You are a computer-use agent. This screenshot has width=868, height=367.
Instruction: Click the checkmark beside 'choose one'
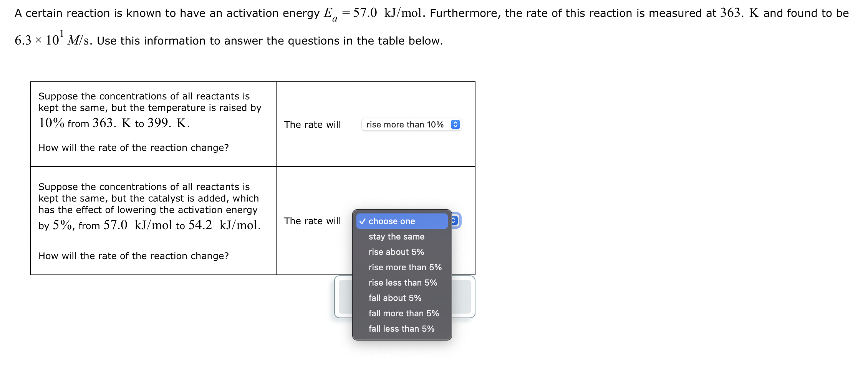362,221
